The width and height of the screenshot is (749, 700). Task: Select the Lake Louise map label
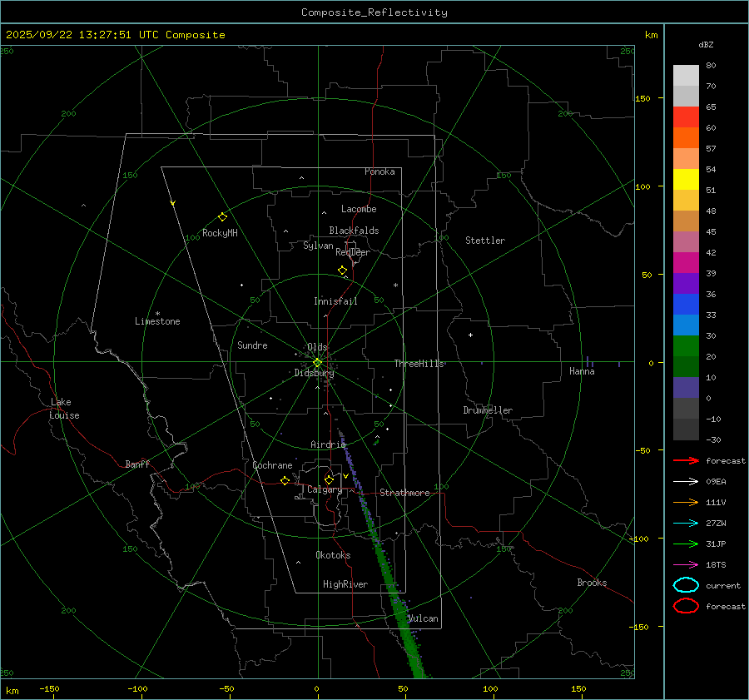point(65,409)
